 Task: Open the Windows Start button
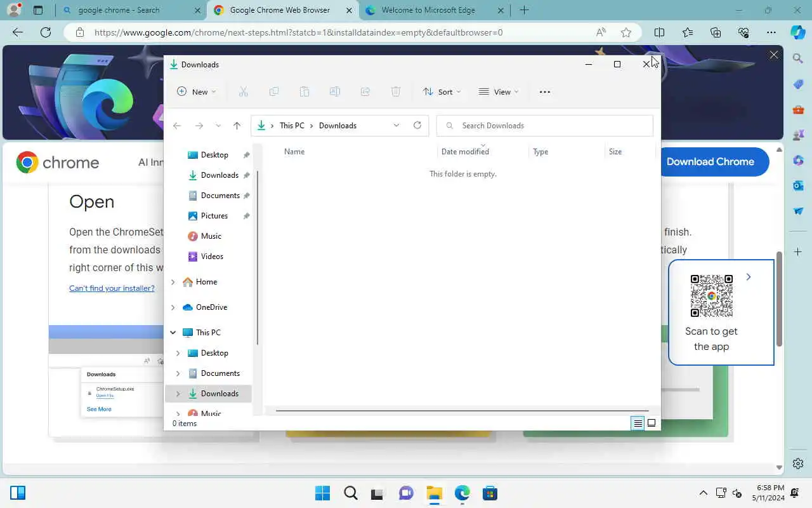point(322,493)
